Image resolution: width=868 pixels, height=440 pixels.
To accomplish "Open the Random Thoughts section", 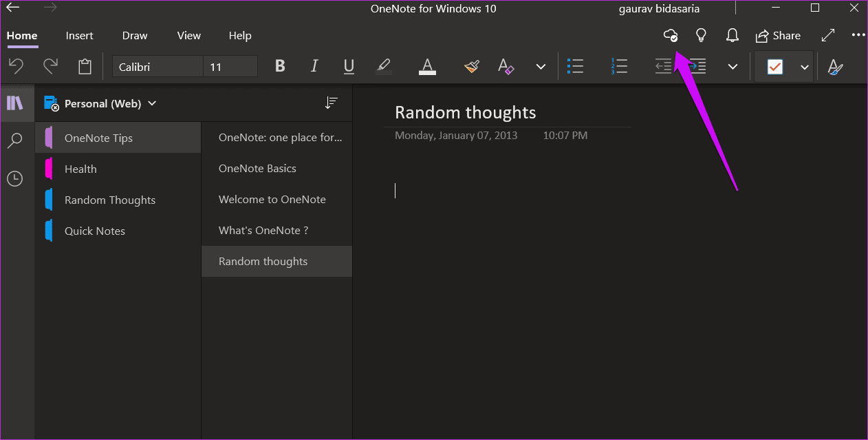I will [118, 200].
